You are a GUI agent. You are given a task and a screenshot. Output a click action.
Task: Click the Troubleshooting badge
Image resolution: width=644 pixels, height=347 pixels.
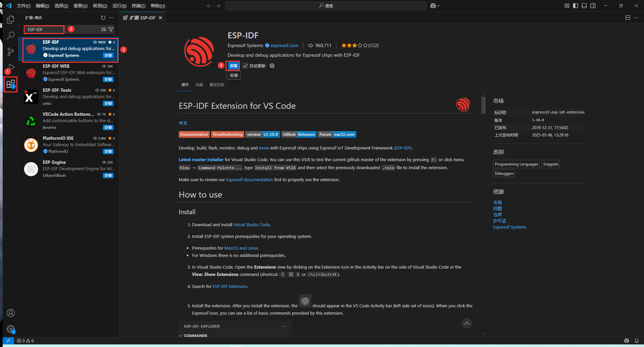[227, 134]
